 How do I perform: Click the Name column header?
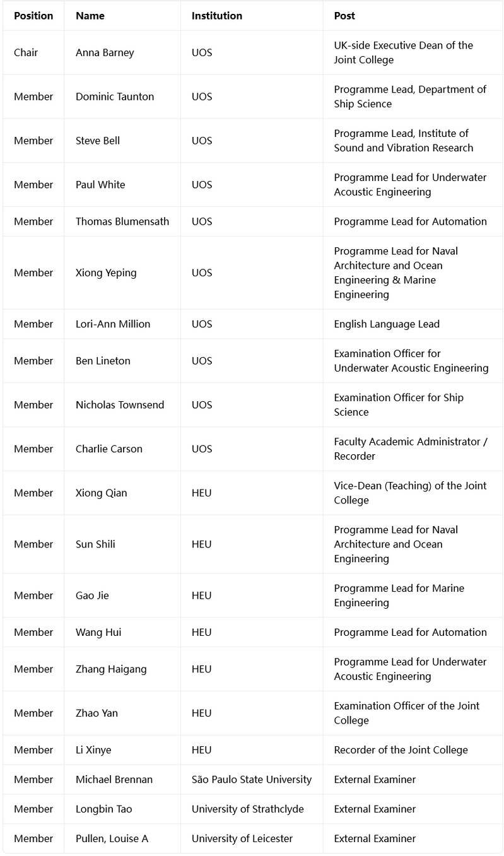pos(122,16)
